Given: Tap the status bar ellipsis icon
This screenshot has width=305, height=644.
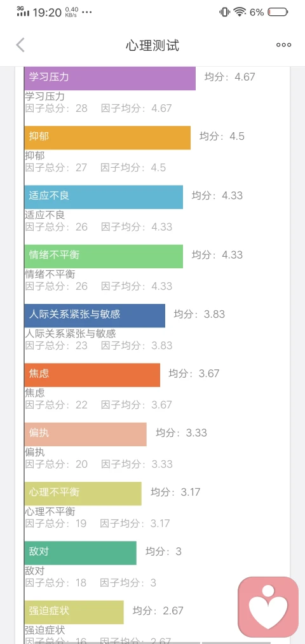Looking at the screenshot, I should point(87,12).
